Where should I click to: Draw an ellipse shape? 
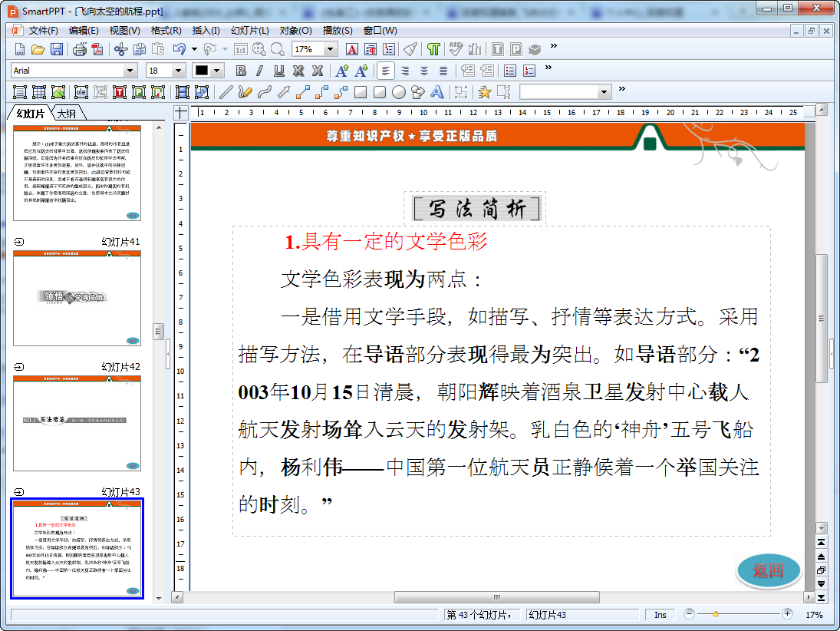[x=399, y=92]
